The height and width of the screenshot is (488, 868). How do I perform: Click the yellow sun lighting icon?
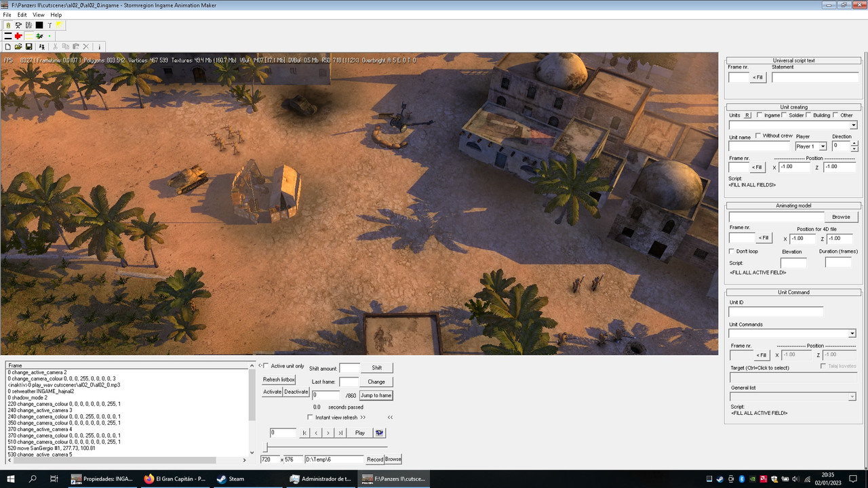coord(59,25)
